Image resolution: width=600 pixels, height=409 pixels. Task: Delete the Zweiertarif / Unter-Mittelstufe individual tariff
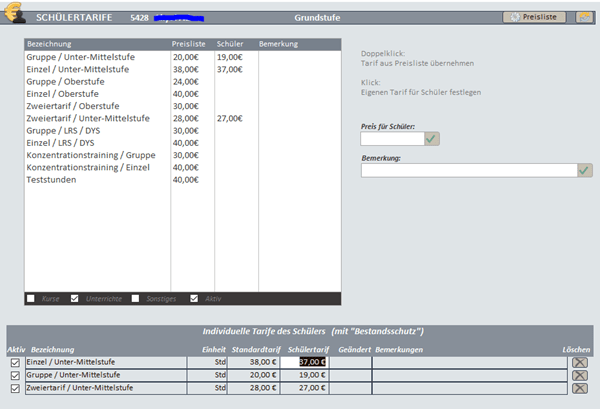579,388
